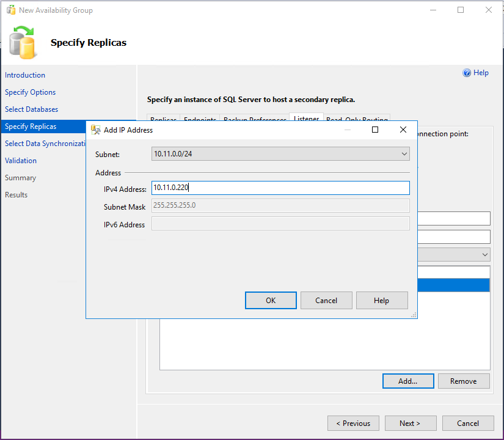
Task: Click the Add IP Address dialog icon
Action: coord(95,130)
